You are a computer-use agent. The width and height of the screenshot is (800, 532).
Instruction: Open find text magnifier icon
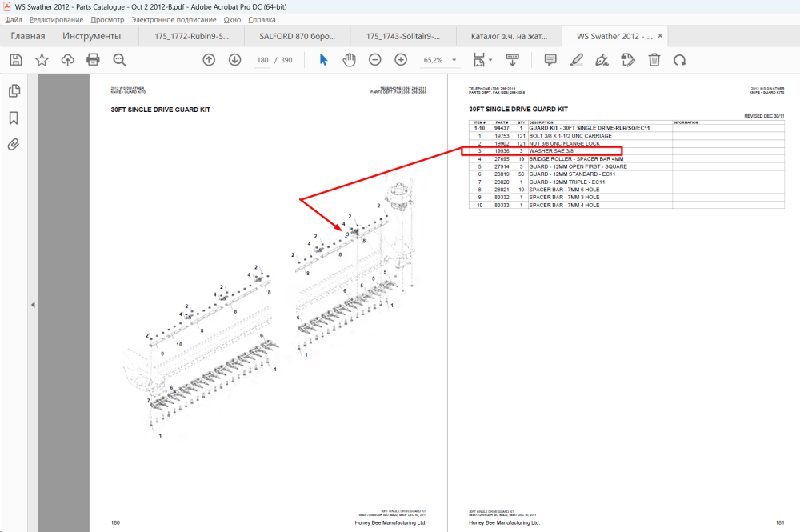coord(119,60)
